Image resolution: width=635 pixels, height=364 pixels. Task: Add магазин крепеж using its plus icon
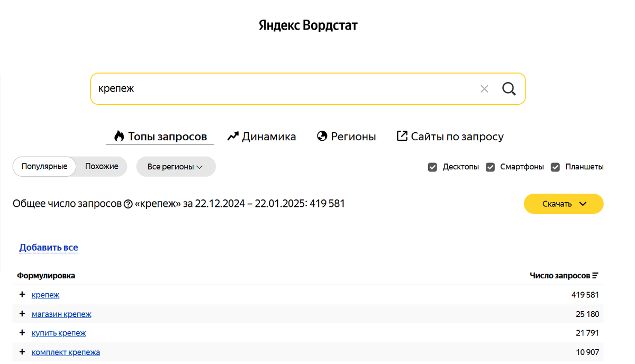(22, 314)
